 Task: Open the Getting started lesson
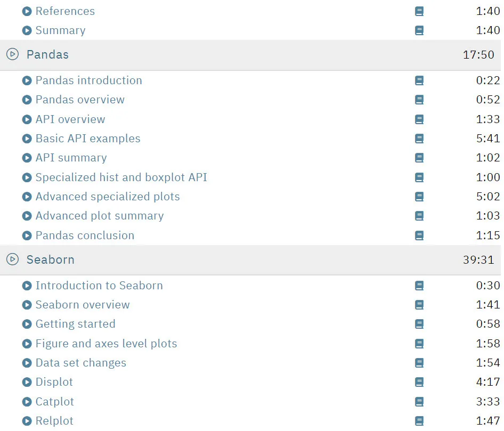click(x=76, y=324)
